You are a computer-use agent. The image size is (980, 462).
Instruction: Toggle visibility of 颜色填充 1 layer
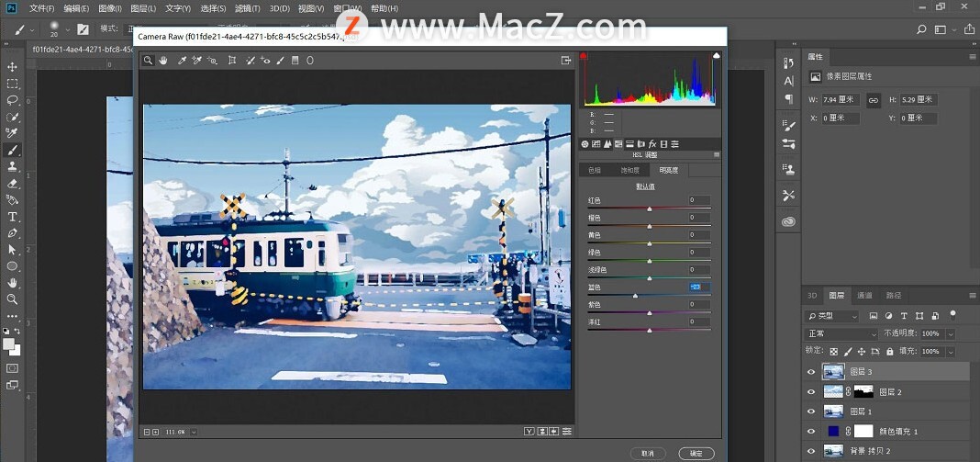[x=810, y=431]
